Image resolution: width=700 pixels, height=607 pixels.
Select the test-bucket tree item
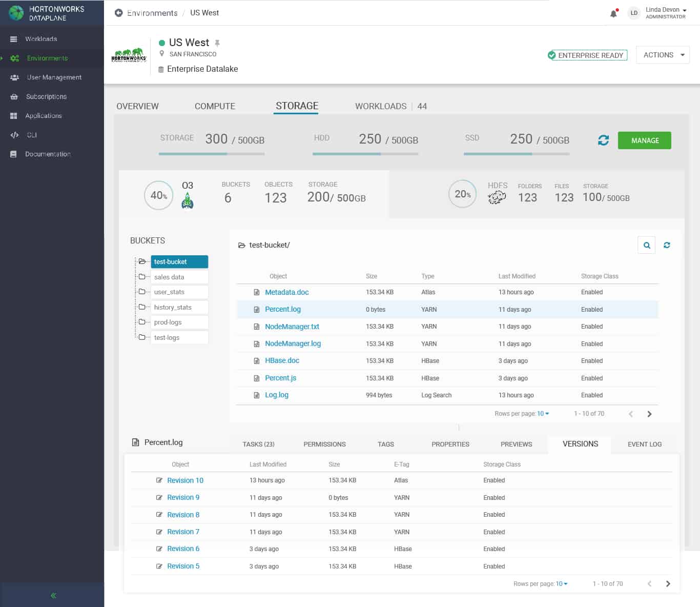click(x=179, y=261)
